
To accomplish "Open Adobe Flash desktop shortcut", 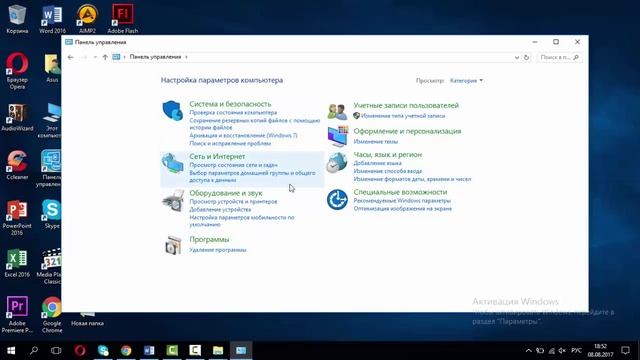I will pyautogui.click(x=122, y=19).
